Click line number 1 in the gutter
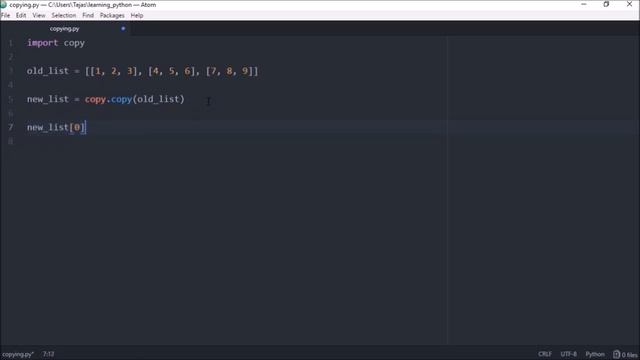This screenshot has height=360, width=640. (11, 43)
